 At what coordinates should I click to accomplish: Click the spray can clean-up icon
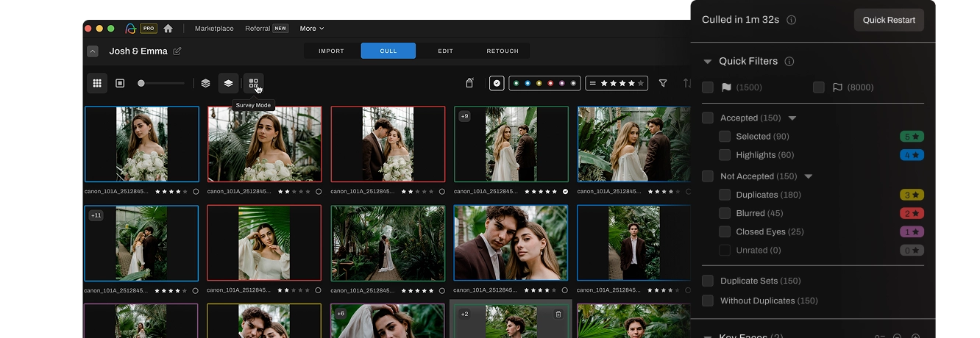pos(469,84)
